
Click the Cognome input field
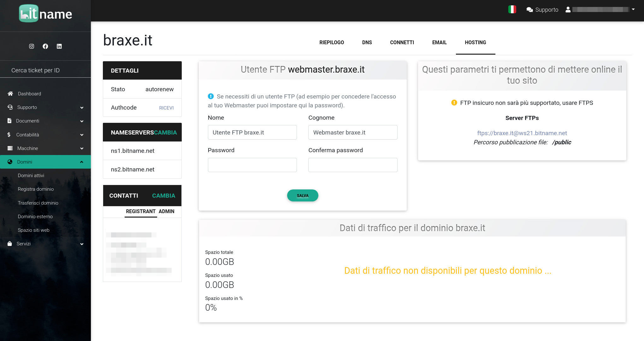[x=353, y=132]
